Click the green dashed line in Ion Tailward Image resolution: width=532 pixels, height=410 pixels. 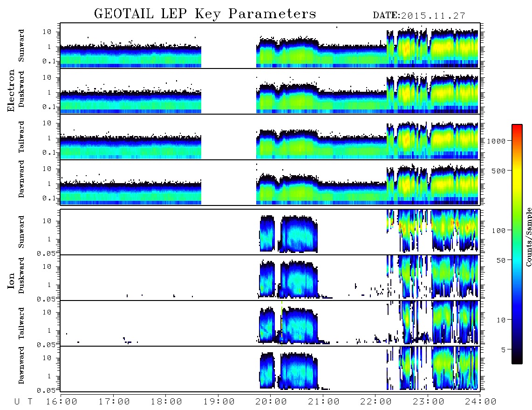pyautogui.click(x=282, y=322)
